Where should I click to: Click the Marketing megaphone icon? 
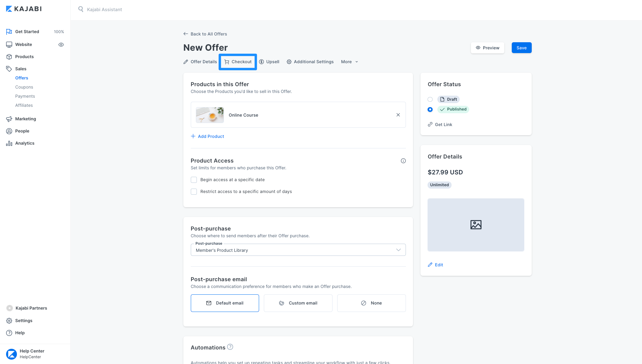pyautogui.click(x=9, y=119)
